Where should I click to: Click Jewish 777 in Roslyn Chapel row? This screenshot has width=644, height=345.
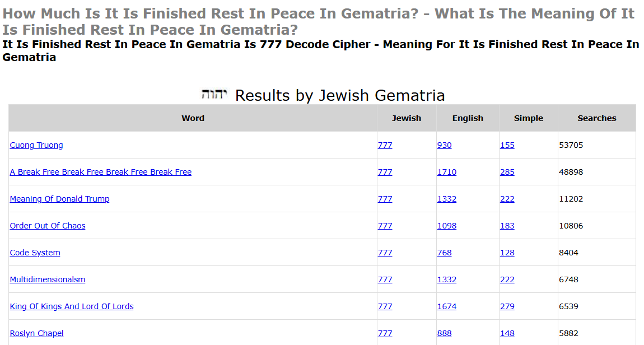(385, 333)
